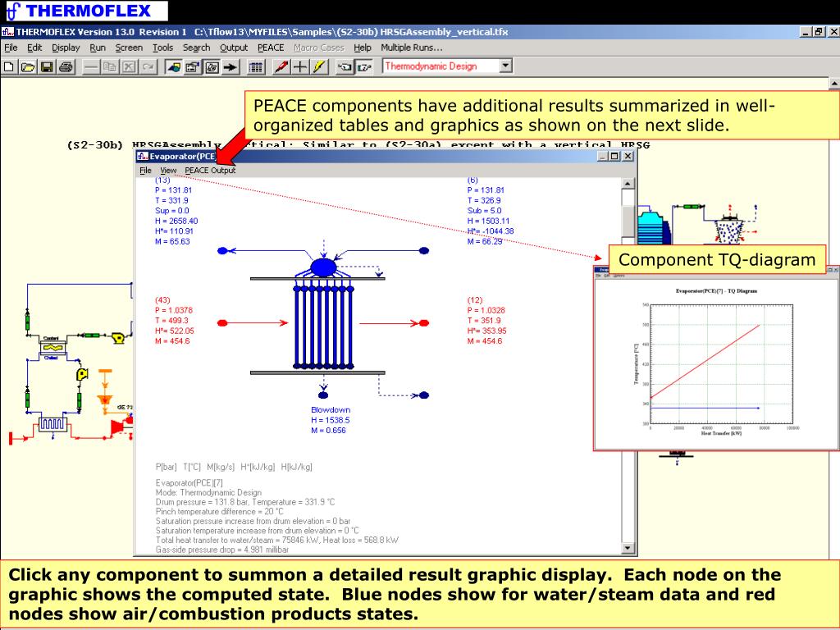The image size is (840, 630).
Task: Open the Help menu
Action: tap(363, 48)
